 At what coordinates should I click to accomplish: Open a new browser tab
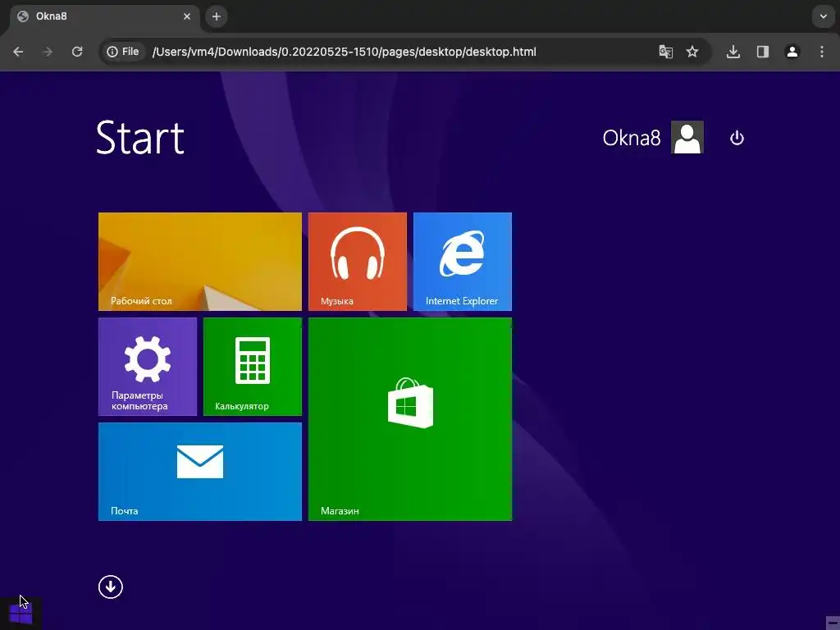click(217, 16)
